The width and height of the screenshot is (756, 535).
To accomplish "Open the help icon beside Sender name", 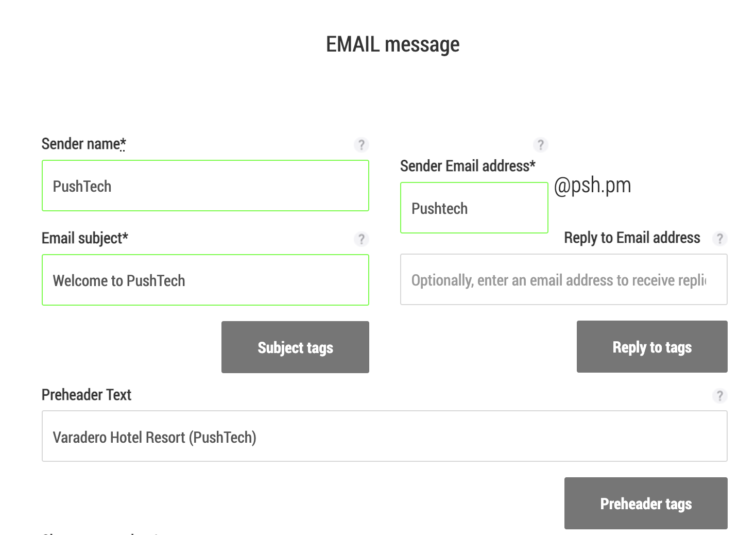I will 362,145.
